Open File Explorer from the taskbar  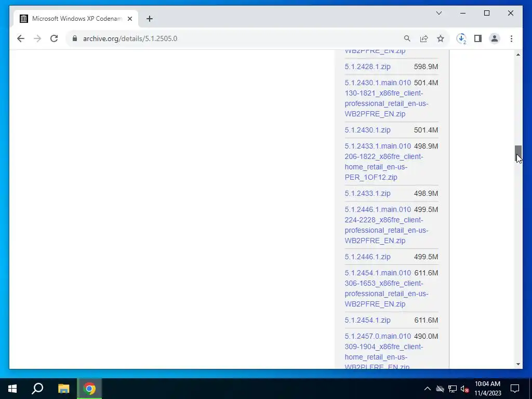(63, 389)
